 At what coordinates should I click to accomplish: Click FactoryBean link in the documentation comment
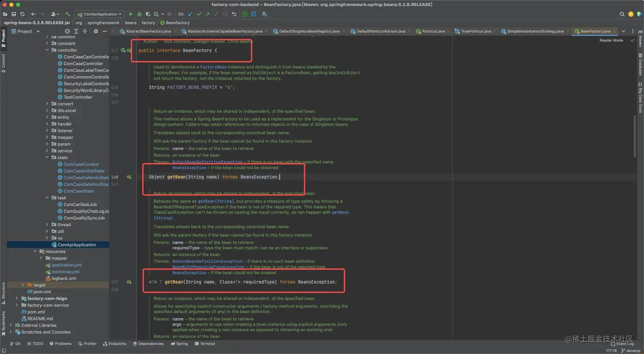click(213, 67)
